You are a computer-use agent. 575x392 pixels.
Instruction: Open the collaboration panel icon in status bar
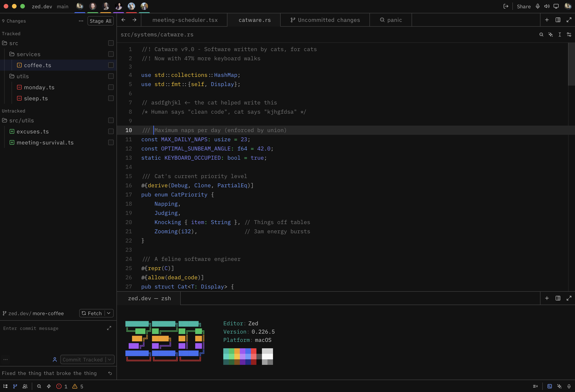(25, 386)
